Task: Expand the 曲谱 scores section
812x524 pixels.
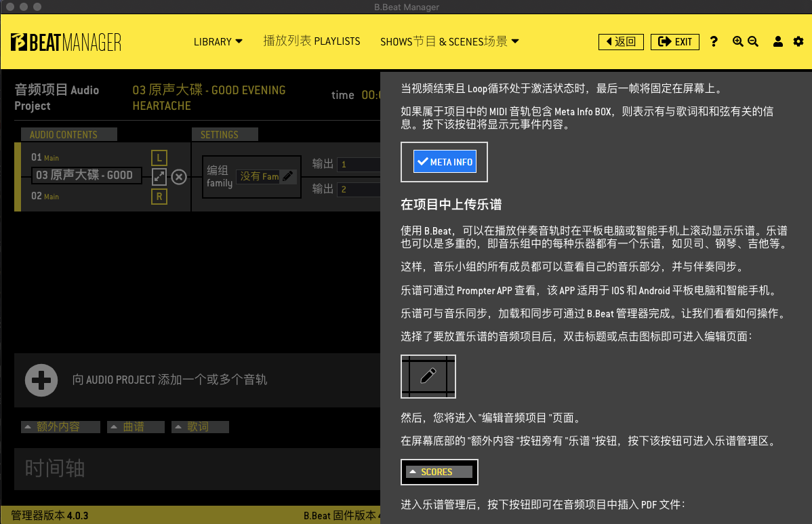Action: [x=136, y=426]
